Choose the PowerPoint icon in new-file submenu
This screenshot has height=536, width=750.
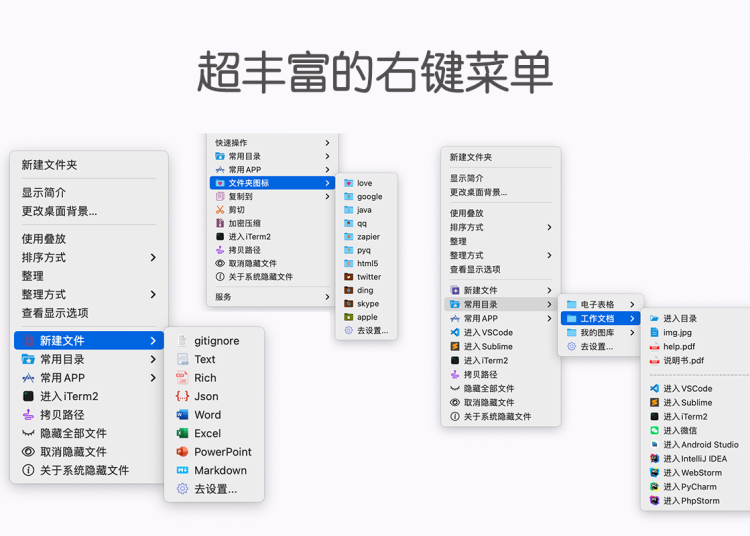182,452
